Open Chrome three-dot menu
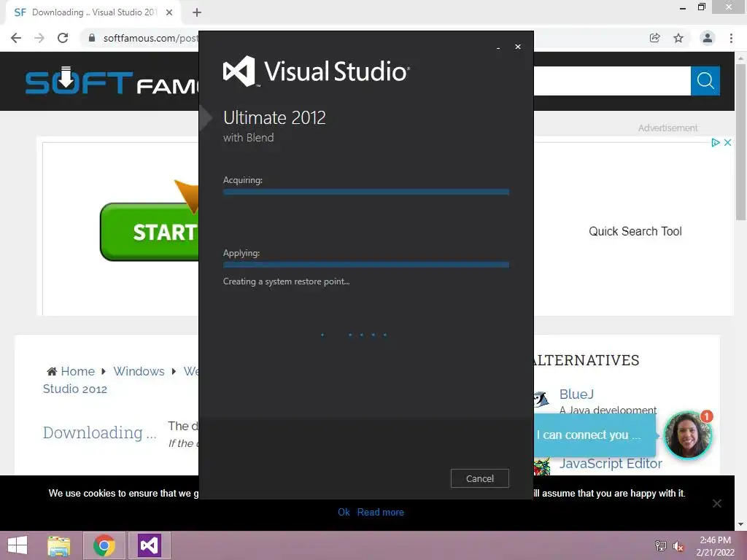 pyautogui.click(x=731, y=38)
